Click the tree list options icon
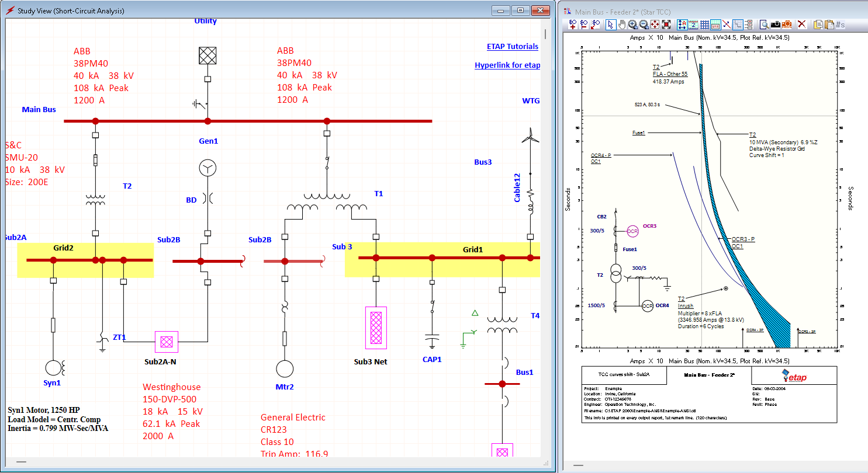868x473 pixels. point(749,25)
